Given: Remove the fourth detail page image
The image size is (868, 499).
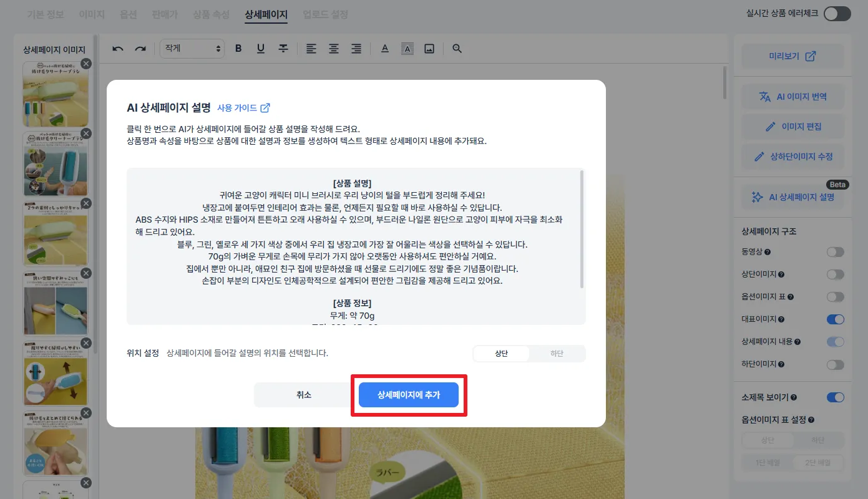Looking at the screenshot, I should pos(86,273).
